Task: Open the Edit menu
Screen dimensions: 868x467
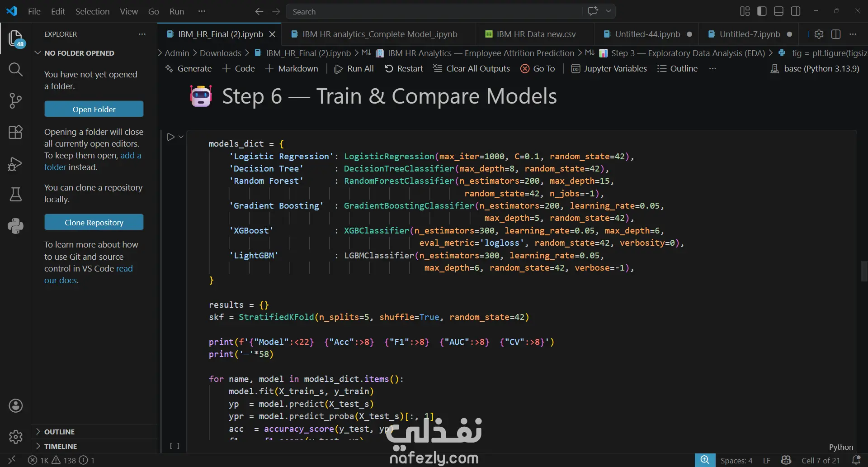Action: [x=58, y=11]
